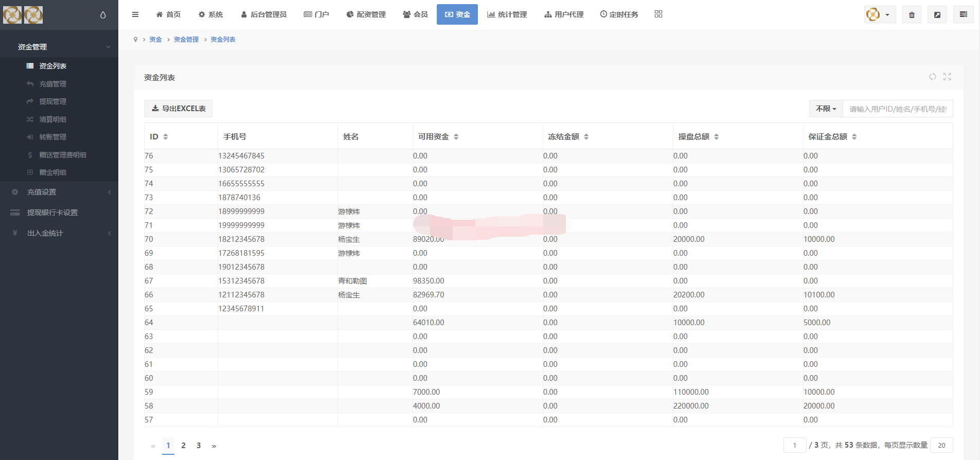The image size is (980, 460).
Task: Open the user avatar dropdown
Action: (880, 14)
